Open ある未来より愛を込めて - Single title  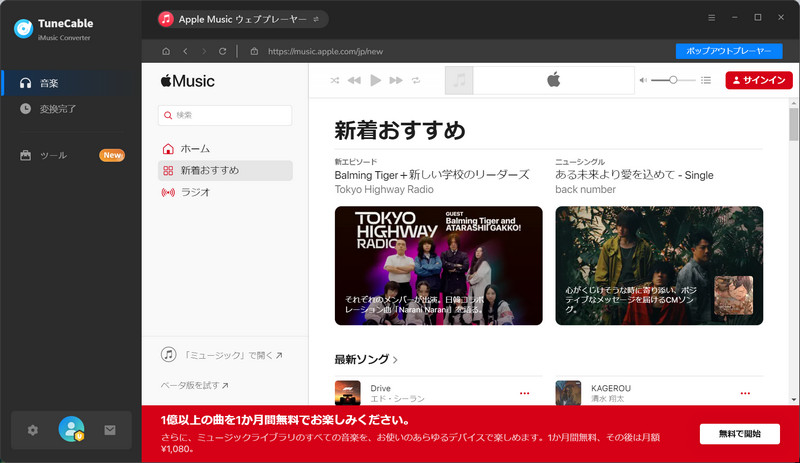point(634,175)
